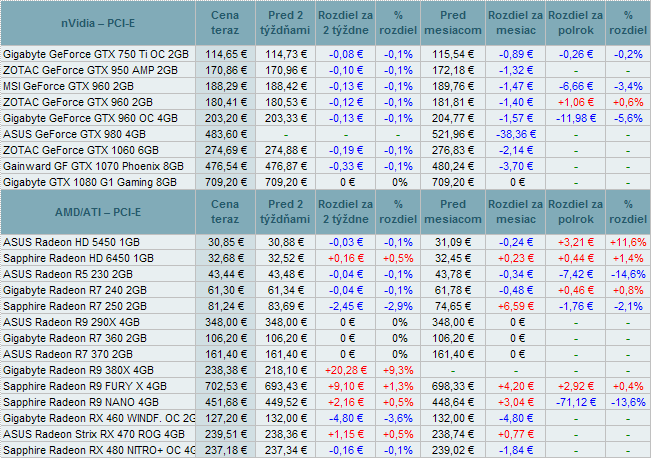Select month-ago price cell 74,65 €

[x=453, y=306]
